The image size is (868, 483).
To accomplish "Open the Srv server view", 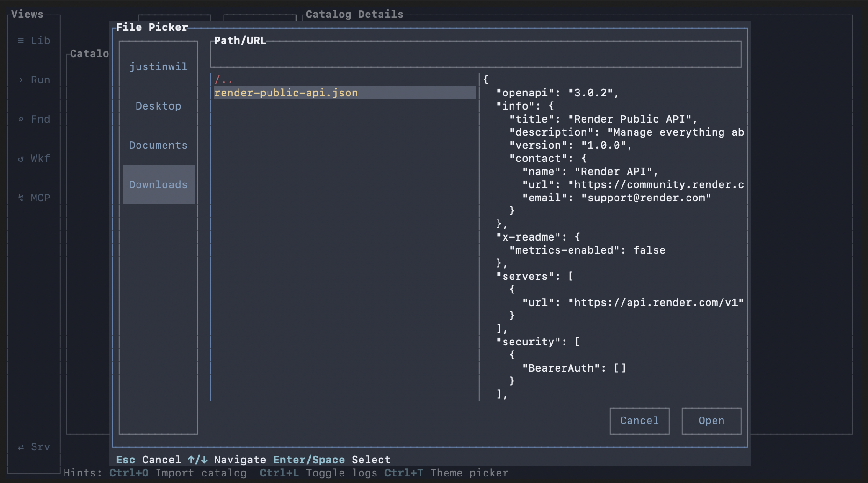I will click(34, 446).
